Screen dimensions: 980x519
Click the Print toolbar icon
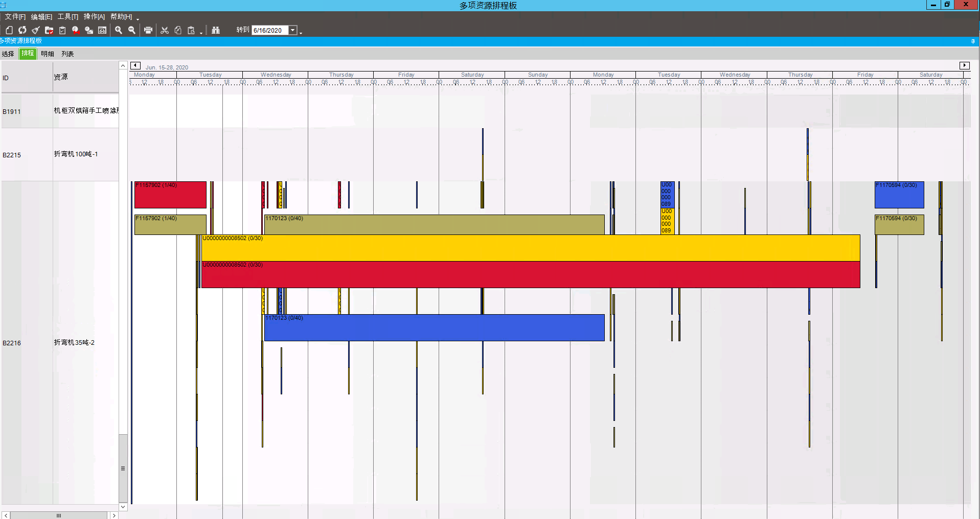[148, 30]
